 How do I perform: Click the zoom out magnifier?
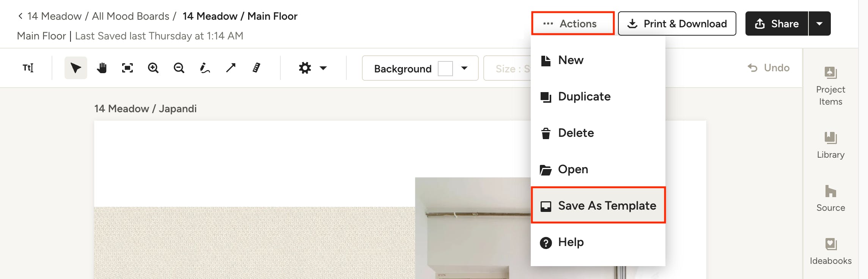click(179, 68)
